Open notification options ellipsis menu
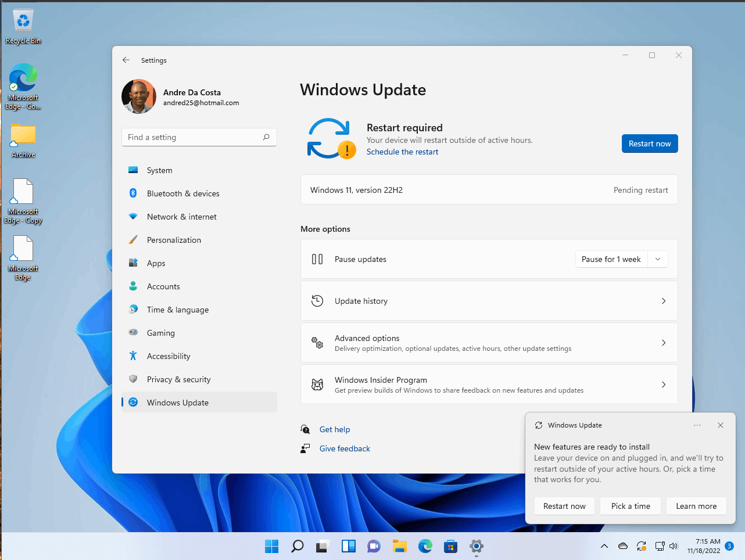This screenshot has height=560, width=745. coord(697,425)
